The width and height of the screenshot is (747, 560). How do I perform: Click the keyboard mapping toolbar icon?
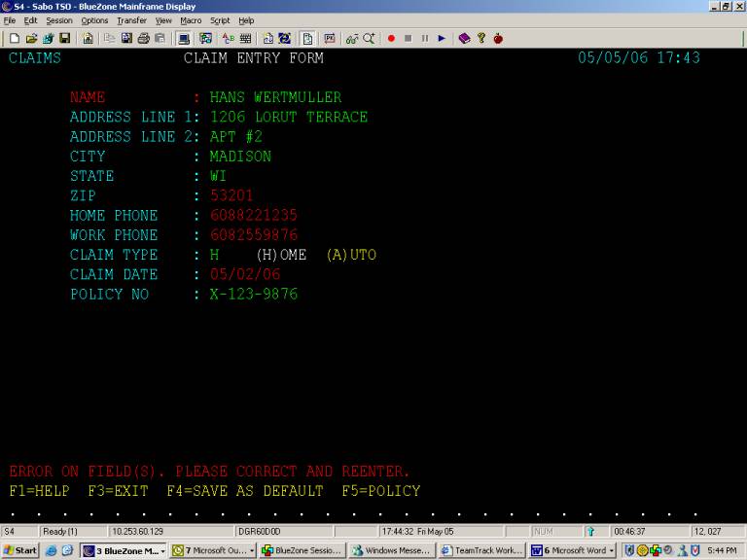coord(245,39)
